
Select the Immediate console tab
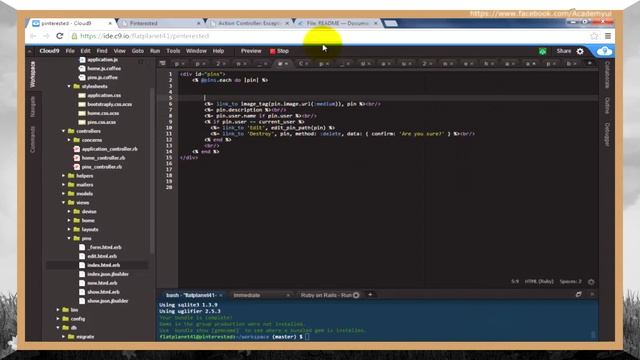click(x=247, y=295)
